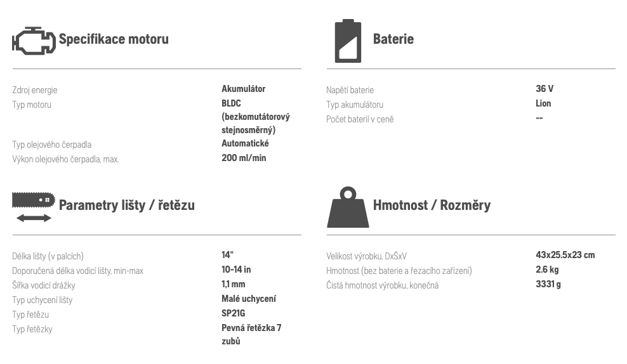Click the battery icon next to Baterie
627x364 pixels.
348,41
